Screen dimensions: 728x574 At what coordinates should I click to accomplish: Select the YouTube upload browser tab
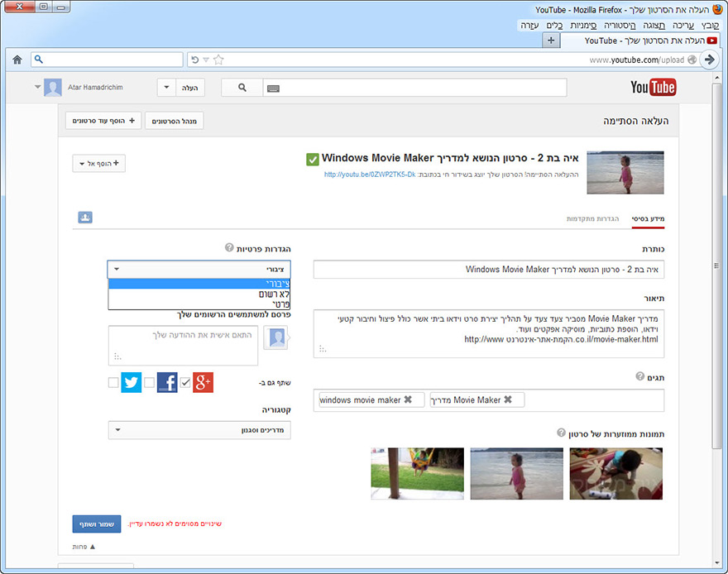pos(639,41)
